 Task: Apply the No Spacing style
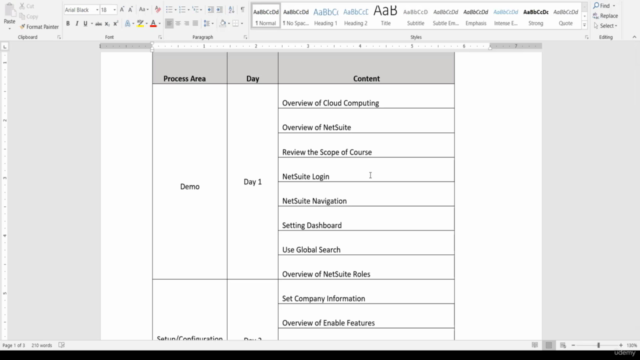click(296, 16)
